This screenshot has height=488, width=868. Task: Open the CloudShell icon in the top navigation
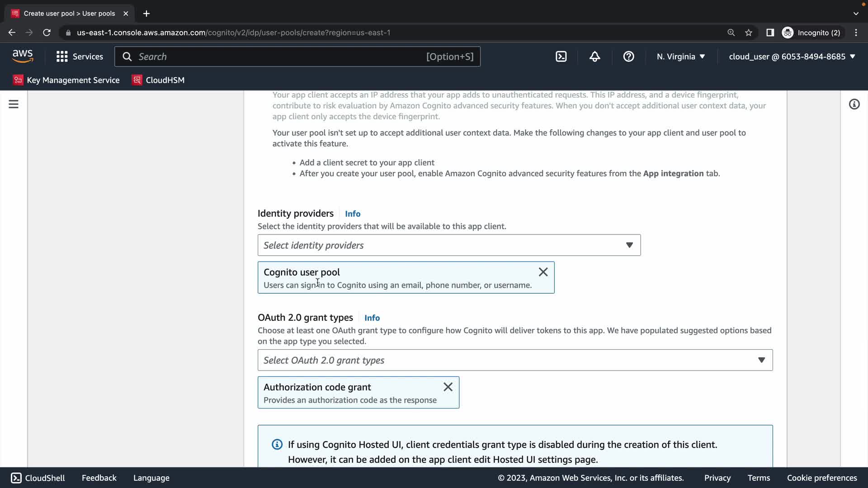tap(561, 56)
